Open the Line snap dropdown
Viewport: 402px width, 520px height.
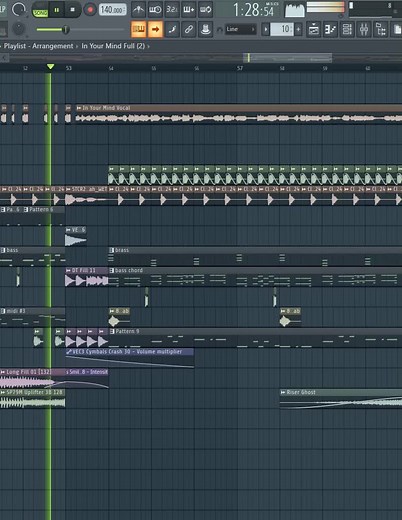click(241, 29)
